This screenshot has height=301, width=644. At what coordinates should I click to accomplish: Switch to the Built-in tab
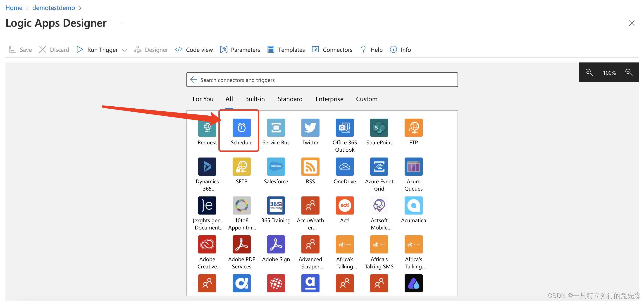pos(255,99)
